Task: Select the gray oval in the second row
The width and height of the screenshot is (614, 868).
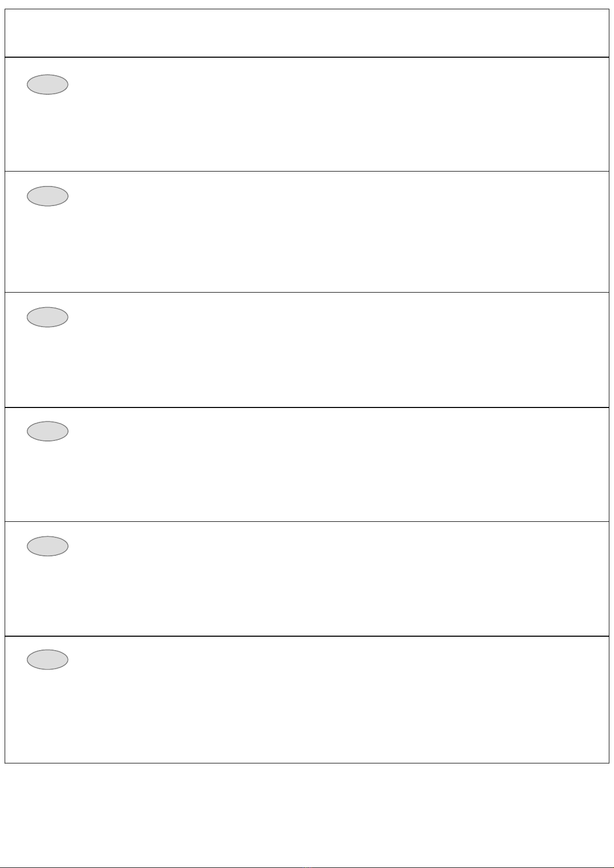Action: tap(47, 196)
